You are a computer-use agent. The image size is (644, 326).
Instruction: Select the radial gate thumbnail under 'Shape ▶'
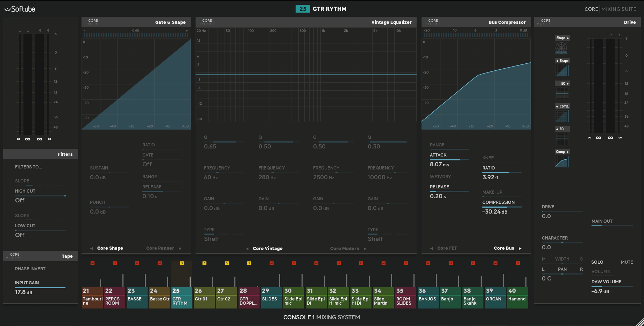pos(561,48)
